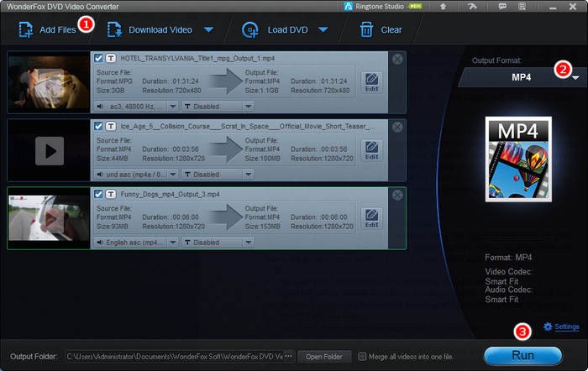Click the Run button
Image resolution: width=588 pixels, height=371 pixels.
pyautogui.click(x=522, y=355)
